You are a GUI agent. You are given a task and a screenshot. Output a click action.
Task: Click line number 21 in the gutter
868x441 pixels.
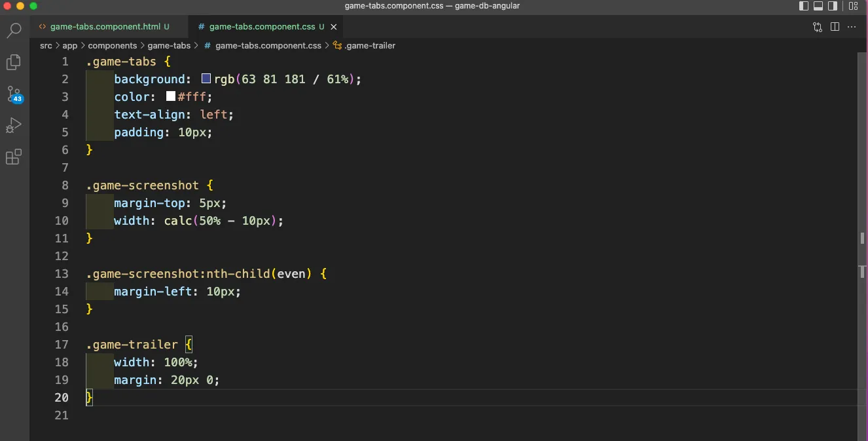pyautogui.click(x=62, y=415)
